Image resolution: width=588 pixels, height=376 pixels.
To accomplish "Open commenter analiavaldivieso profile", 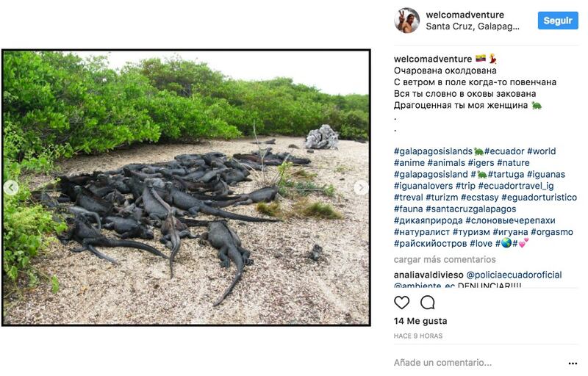I will pos(429,275).
